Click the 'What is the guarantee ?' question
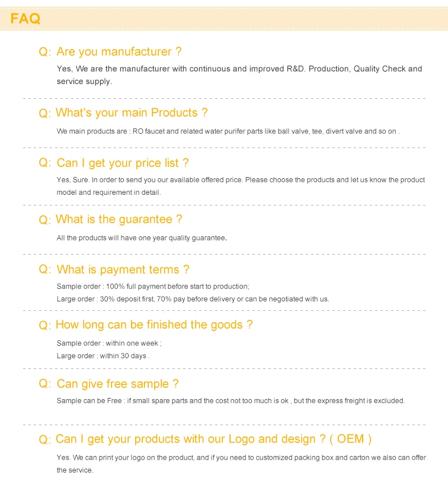This screenshot has width=448, height=485. (119, 219)
